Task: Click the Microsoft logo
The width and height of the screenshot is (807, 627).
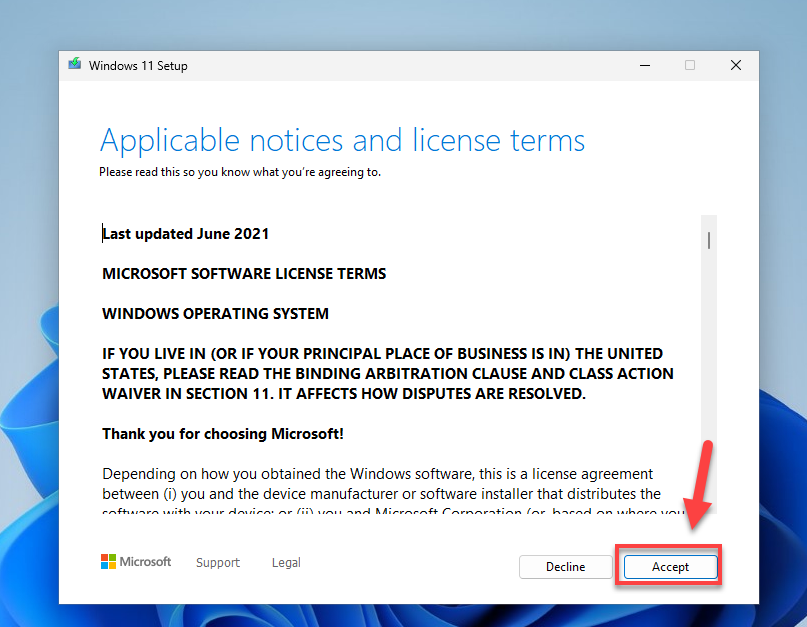Action: coord(136,562)
